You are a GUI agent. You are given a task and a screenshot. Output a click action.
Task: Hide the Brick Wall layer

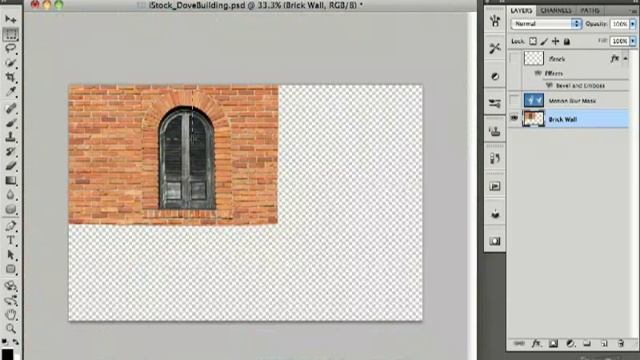514,118
